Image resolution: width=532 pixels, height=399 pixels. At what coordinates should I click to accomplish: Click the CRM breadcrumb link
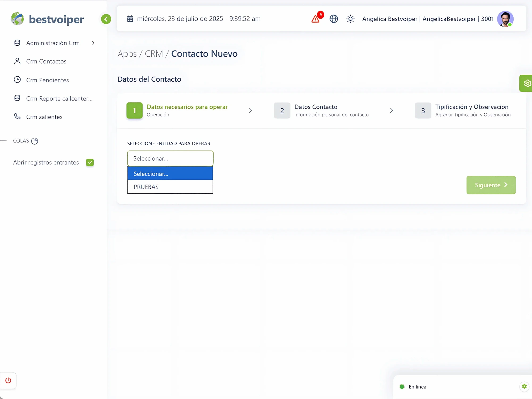[x=154, y=54]
